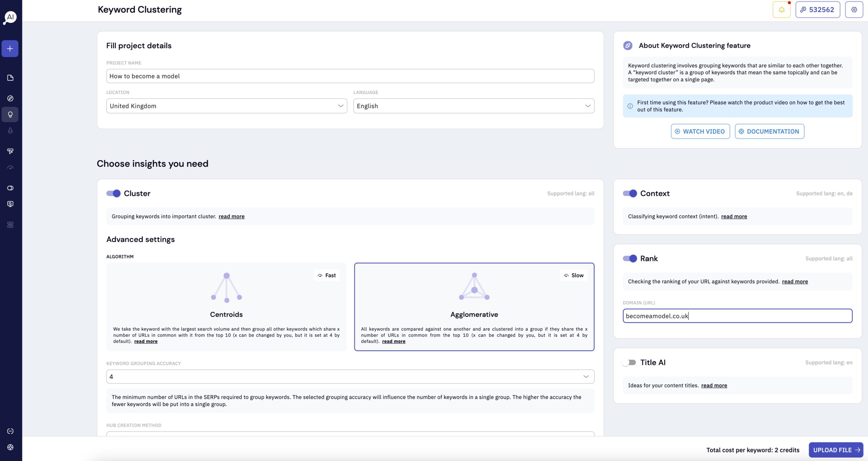Click read more under the Rank description

click(795, 281)
